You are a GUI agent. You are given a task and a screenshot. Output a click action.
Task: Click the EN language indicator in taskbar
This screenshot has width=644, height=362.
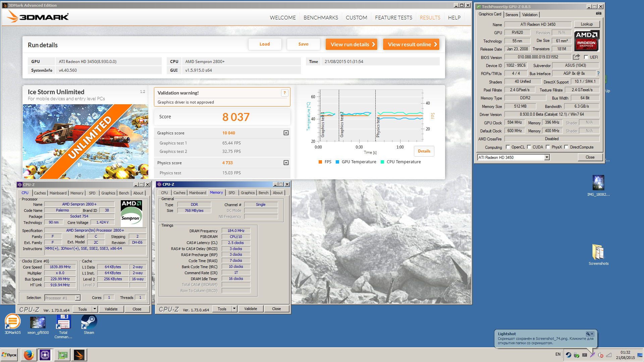pyautogui.click(x=558, y=354)
